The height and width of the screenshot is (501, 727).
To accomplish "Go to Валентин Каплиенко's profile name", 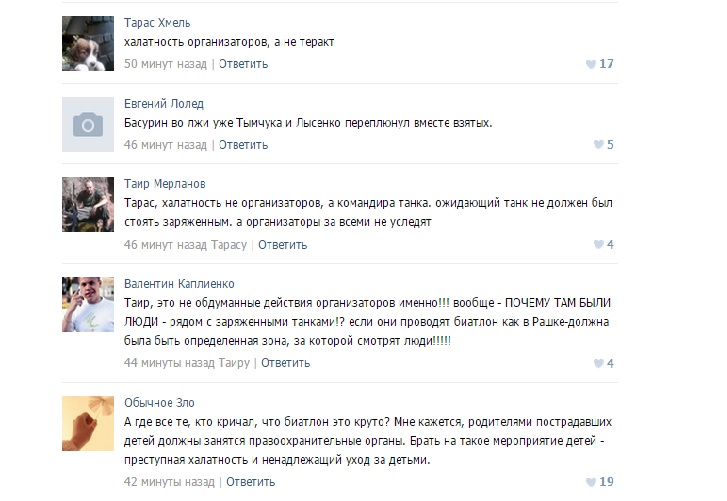I will (179, 283).
